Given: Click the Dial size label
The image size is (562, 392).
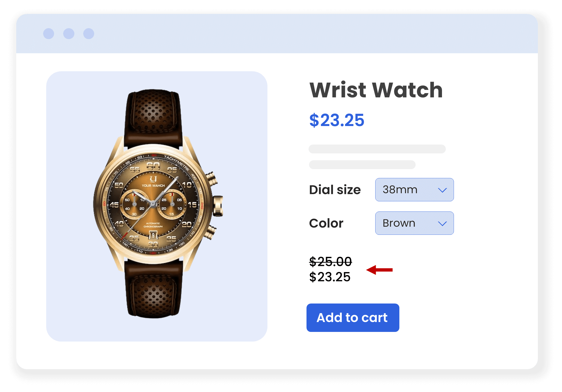Looking at the screenshot, I should pyautogui.click(x=335, y=190).
